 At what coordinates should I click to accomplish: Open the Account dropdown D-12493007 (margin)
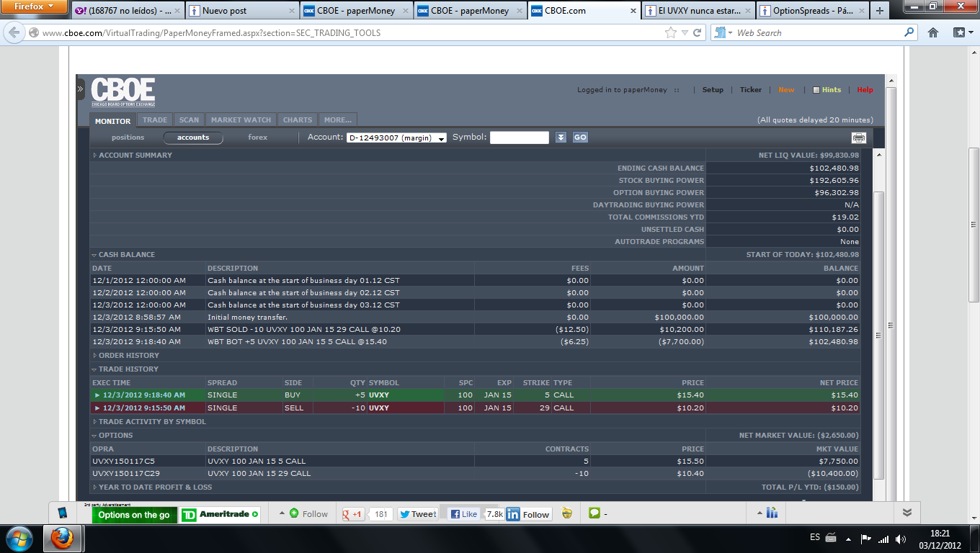[396, 138]
